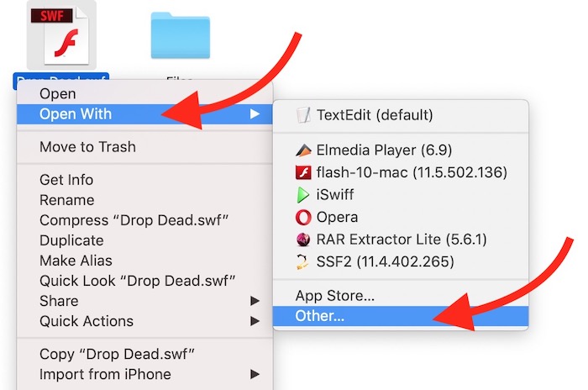
Task: Choose Open from the context menu
Action: pos(57,94)
